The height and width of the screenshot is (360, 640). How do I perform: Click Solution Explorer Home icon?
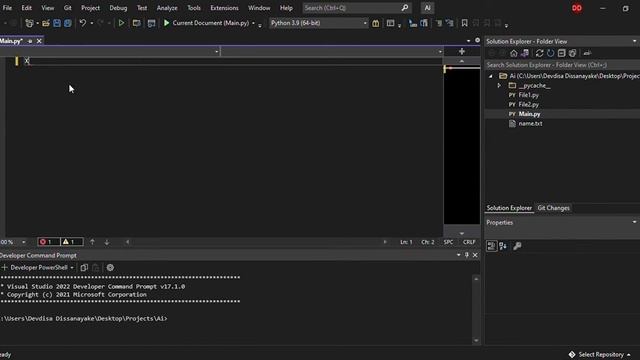coord(513,53)
